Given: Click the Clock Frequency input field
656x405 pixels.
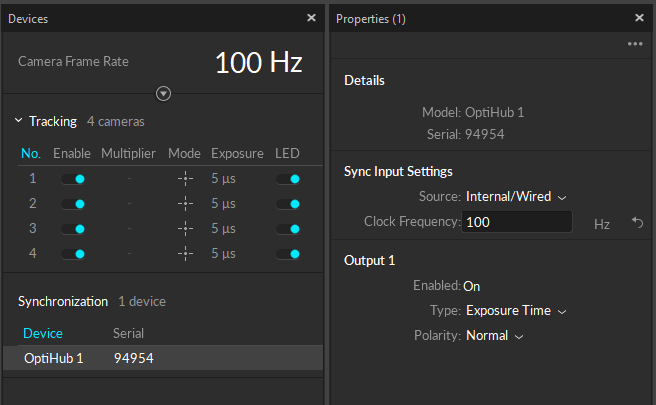Looking at the screenshot, I should click(517, 222).
